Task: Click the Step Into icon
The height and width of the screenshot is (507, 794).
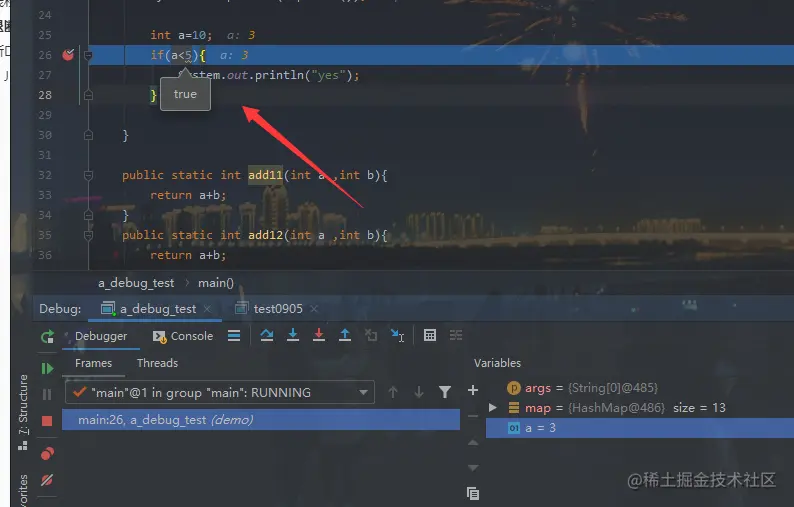Action: pyautogui.click(x=293, y=335)
